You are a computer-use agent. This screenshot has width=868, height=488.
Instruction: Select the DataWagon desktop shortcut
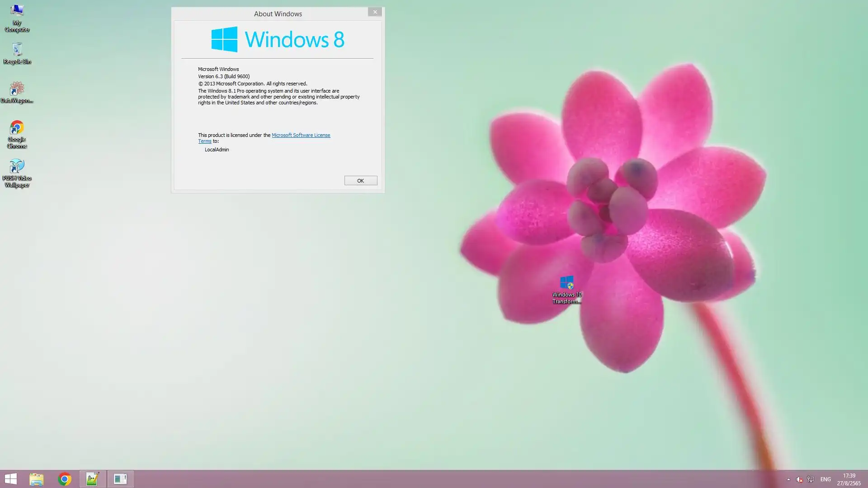click(17, 92)
